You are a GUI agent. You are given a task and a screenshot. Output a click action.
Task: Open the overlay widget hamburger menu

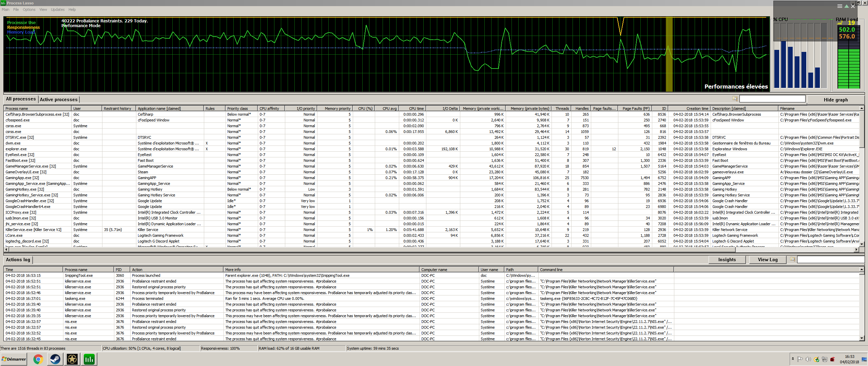tap(840, 6)
